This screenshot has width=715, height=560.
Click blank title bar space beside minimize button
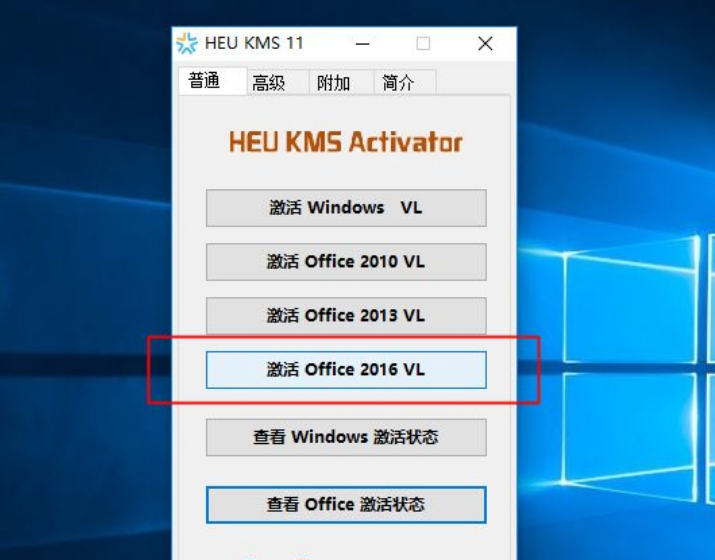326,44
